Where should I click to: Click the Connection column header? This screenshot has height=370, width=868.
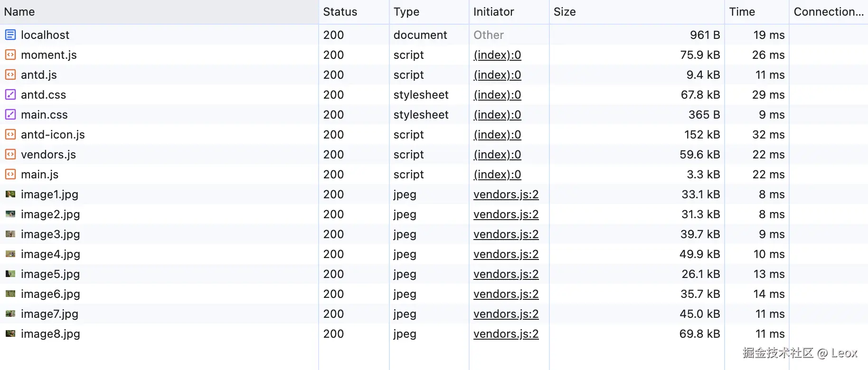pos(828,12)
